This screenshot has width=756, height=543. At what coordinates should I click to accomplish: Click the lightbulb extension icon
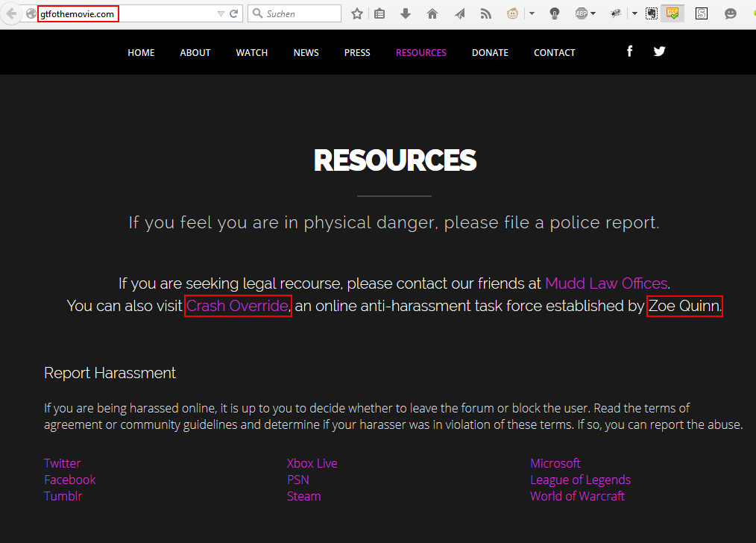555,13
